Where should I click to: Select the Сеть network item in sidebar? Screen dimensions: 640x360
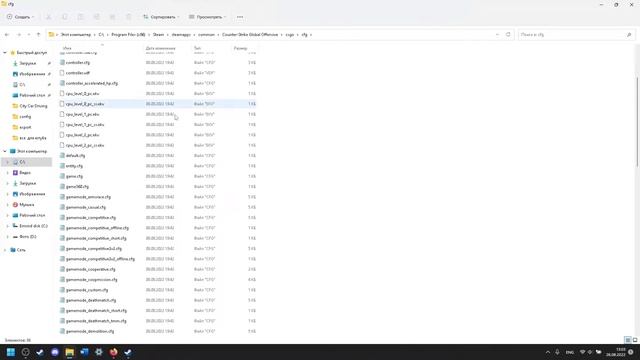pyautogui.click(x=21, y=250)
